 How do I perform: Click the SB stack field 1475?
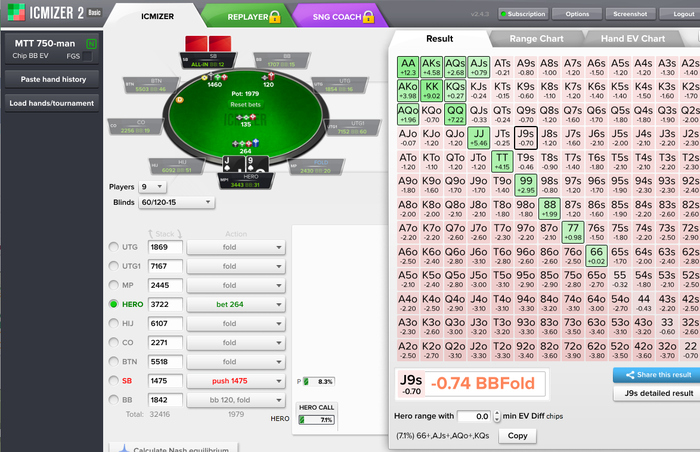pyautogui.click(x=165, y=381)
